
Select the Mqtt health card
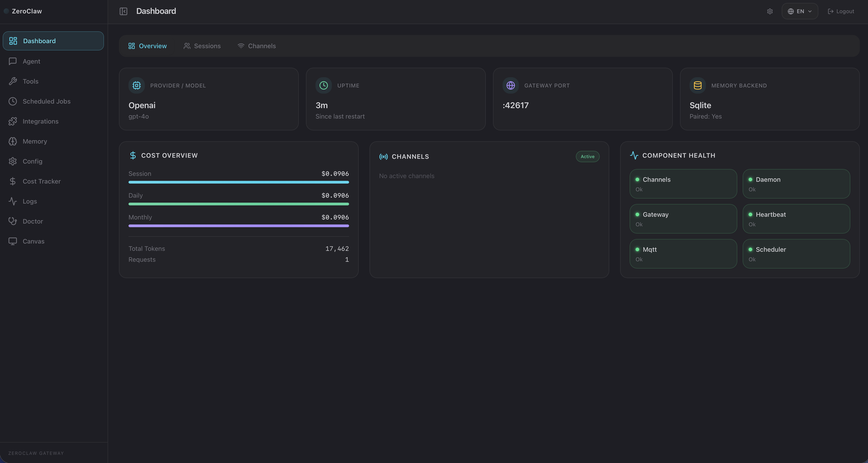tap(683, 254)
